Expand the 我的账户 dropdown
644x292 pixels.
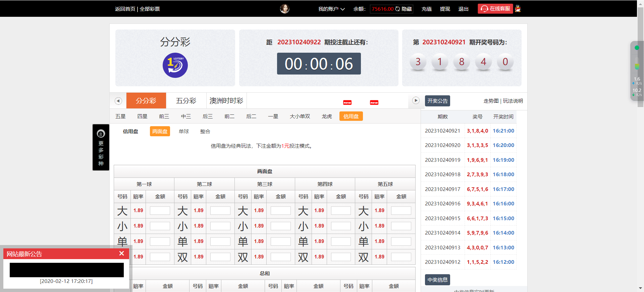coord(331,9)
